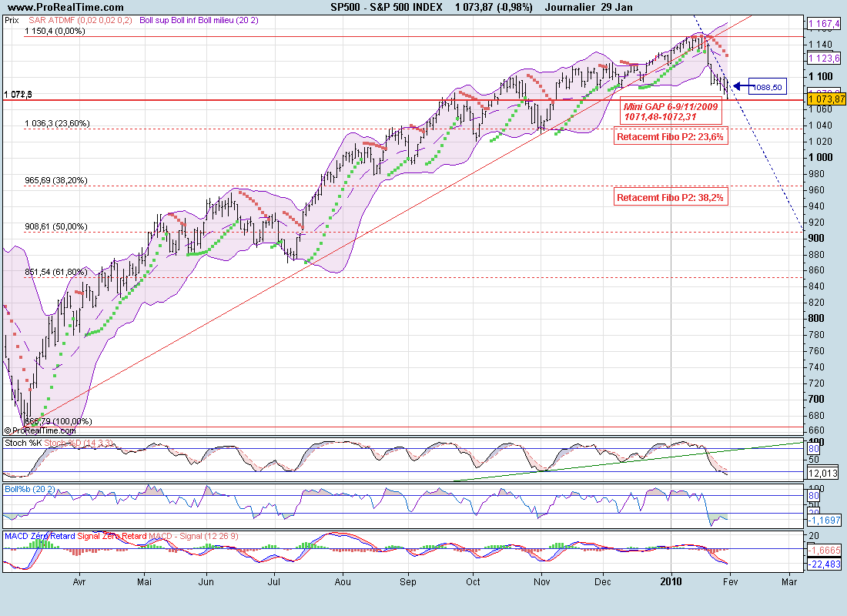This screenshot has width=847, height=616.
Task: Click the '2010' year label on time axis
Action: pos(671,582)
